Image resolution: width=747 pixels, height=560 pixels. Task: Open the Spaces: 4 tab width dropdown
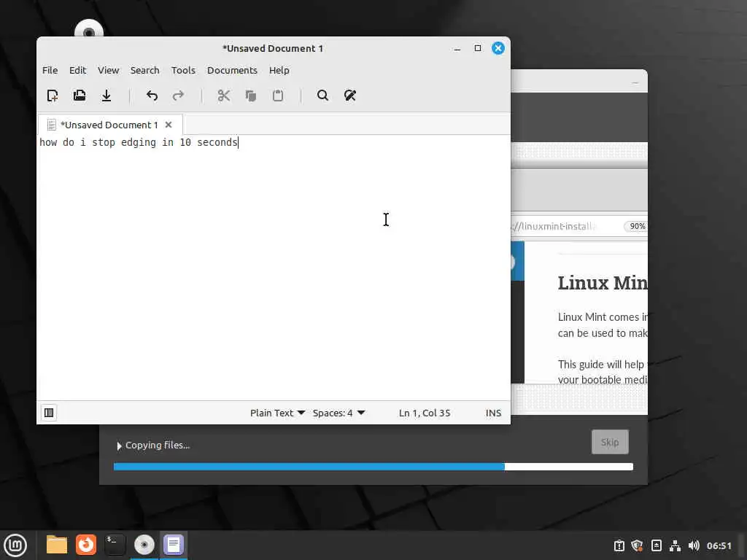(x=338, y=413)
